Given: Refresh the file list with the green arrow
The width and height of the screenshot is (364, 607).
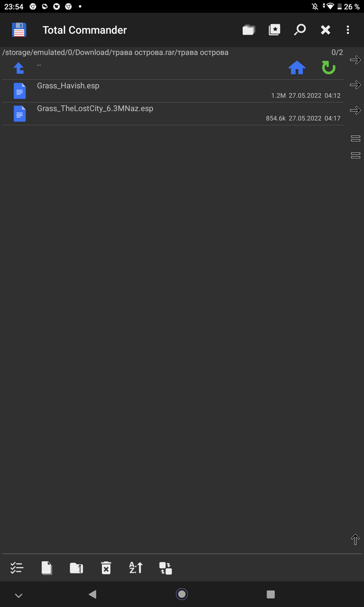Looking at the screenshot, I should tap(329, 68).
